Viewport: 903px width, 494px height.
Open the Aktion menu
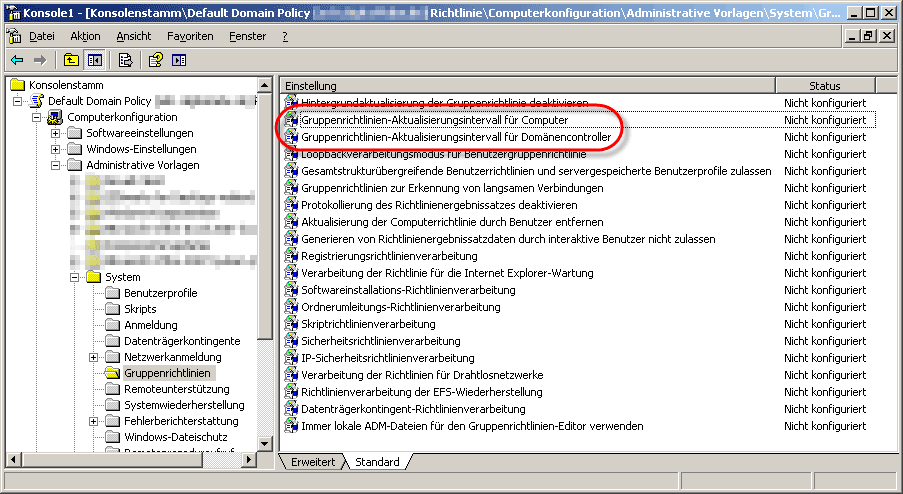coord(85,36)
